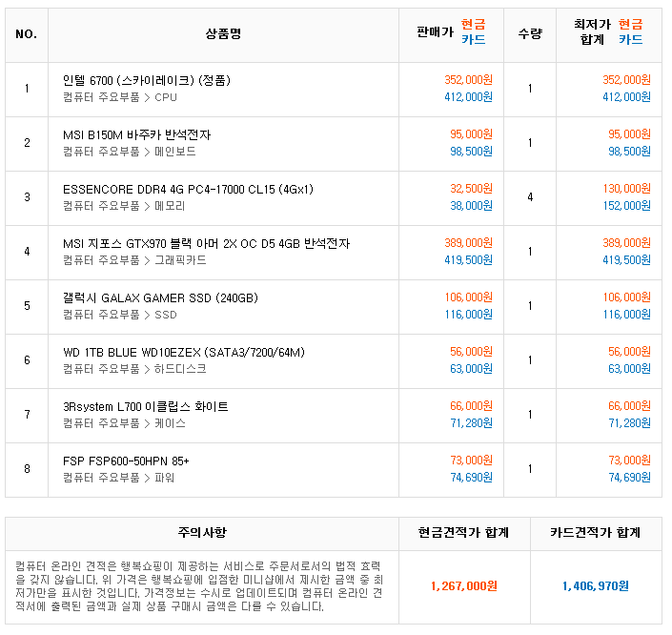This screenshot has width=672, height=635.
Task: Click the 74,690원 card sale price for FSP power
Action: pos(471,478)
